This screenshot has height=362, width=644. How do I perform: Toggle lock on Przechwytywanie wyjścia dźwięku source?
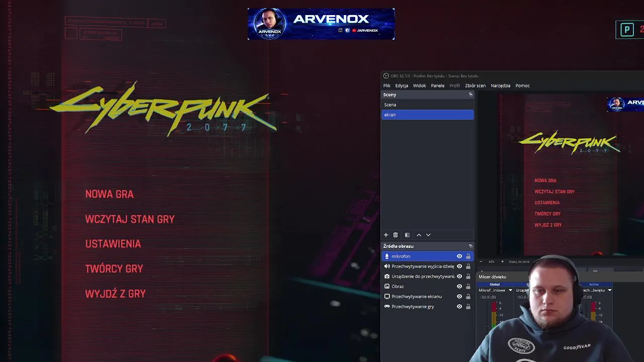(468, 266)
